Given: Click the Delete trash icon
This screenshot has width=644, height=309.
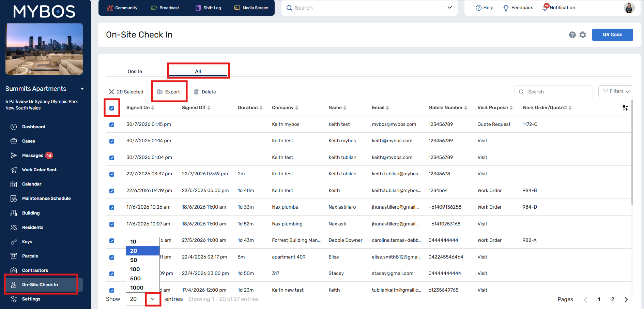Looking at the screenshot, I should coord(196,92).
